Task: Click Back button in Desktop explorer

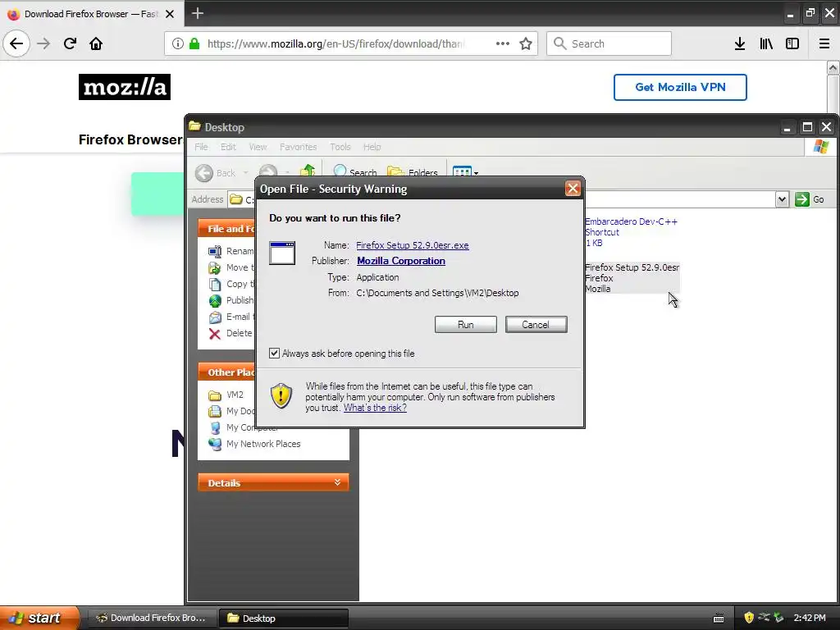Action: [x=217, y=172]
